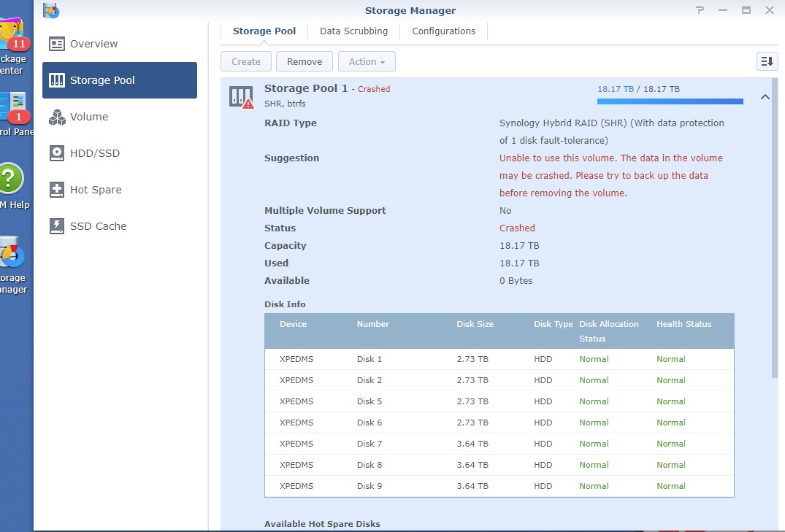Open the SSD Cache icon
This screenshot has width=785, height=532.
coord(56,226)
